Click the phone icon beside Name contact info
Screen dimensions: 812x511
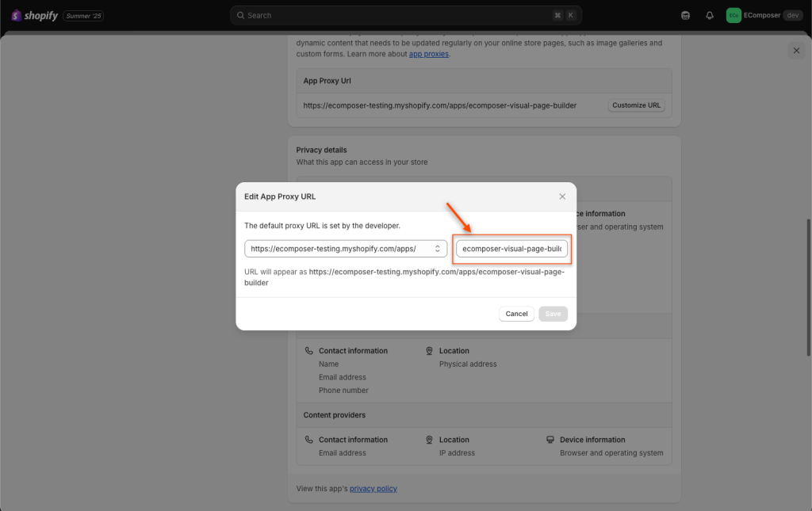(309, 351)
